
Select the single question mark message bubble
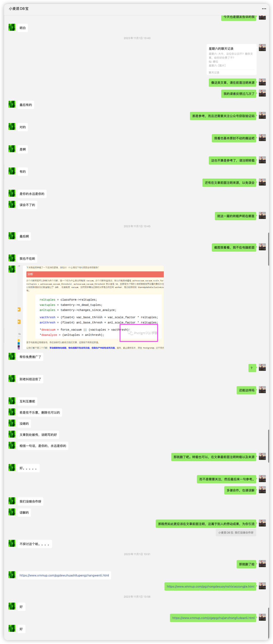(252, 368)
